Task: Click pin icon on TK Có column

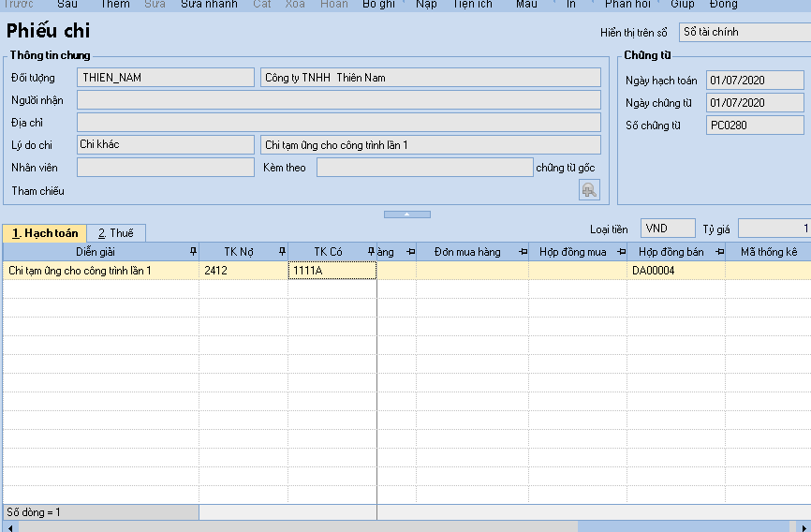Action: (371, 252)
